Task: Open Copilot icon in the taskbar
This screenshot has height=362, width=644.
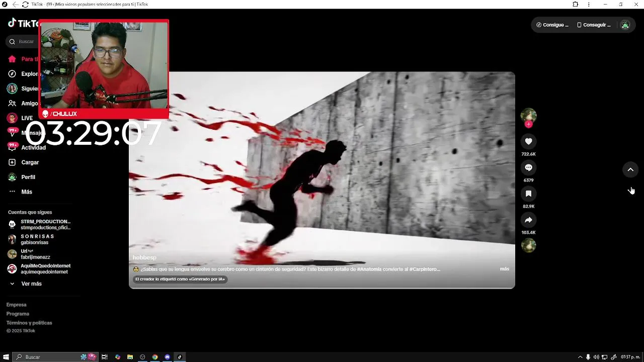Action: (x=118, y=357)
